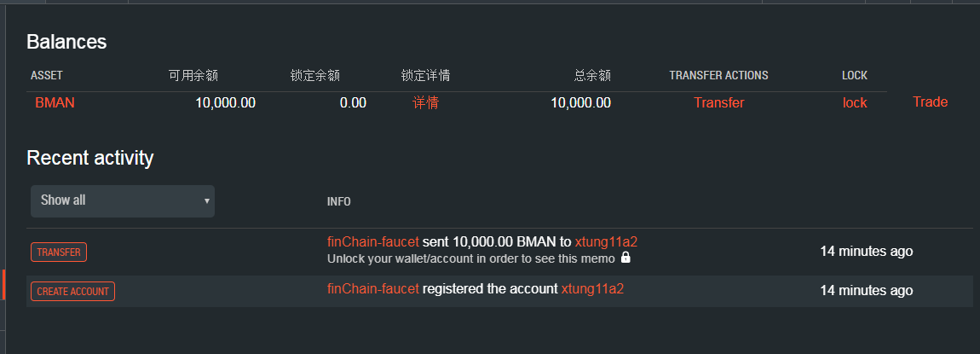980x354 pixels.
Task: Click the Trade link for BMAN
Action: pos(930,102)
